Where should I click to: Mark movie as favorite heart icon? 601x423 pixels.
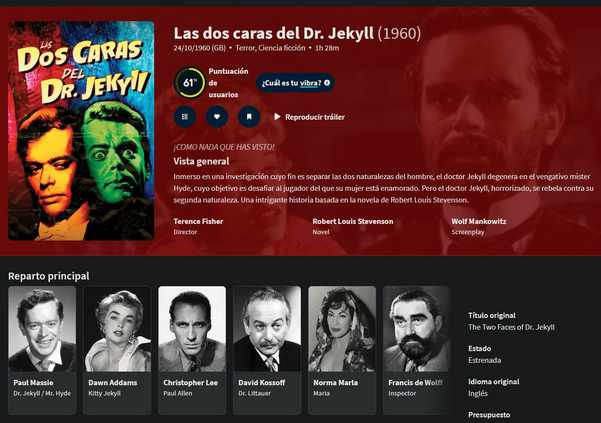click(x=217, y=116)
